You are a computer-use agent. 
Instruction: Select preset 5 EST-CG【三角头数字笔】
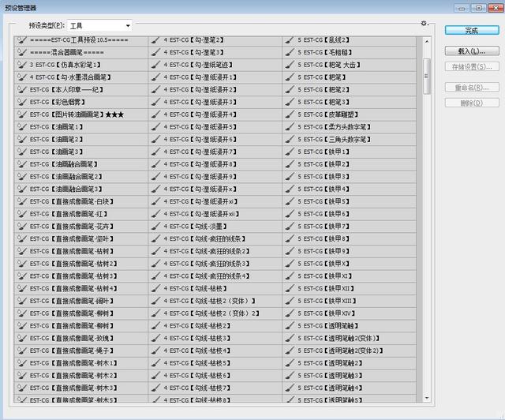[x=349, y=139]
